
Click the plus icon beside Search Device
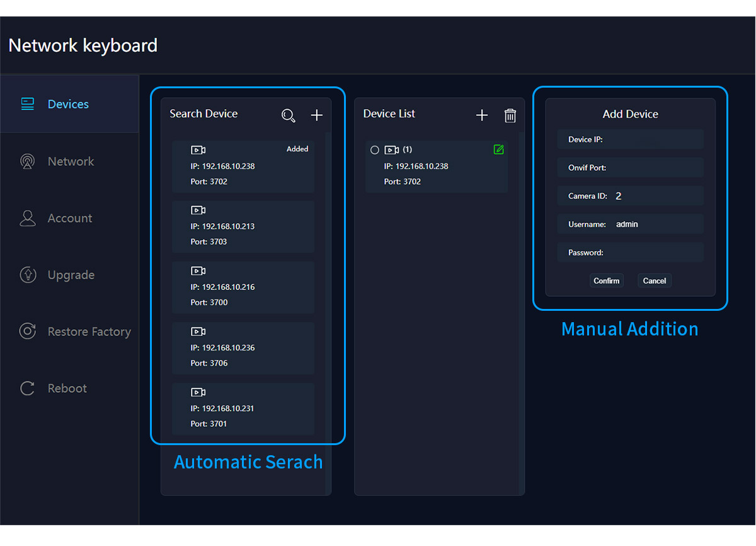click(316, 115)
